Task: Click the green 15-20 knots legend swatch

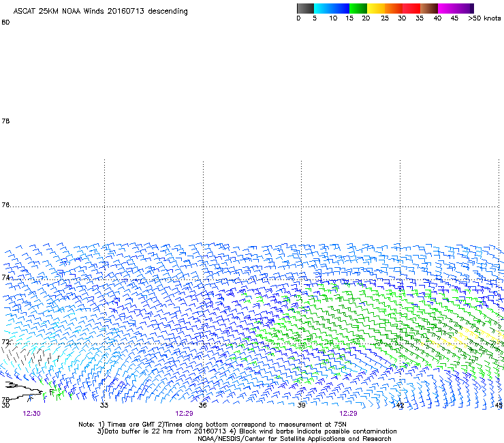Action: [358, 8]
